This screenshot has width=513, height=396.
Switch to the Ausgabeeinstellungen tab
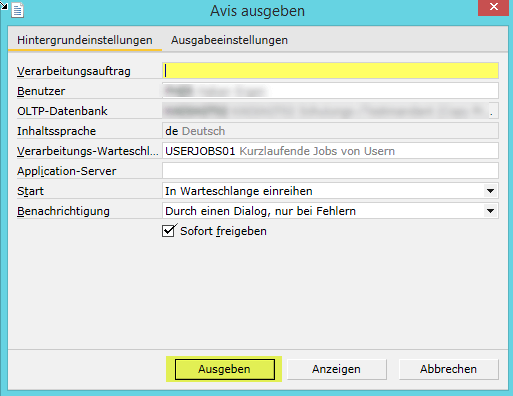229,40
